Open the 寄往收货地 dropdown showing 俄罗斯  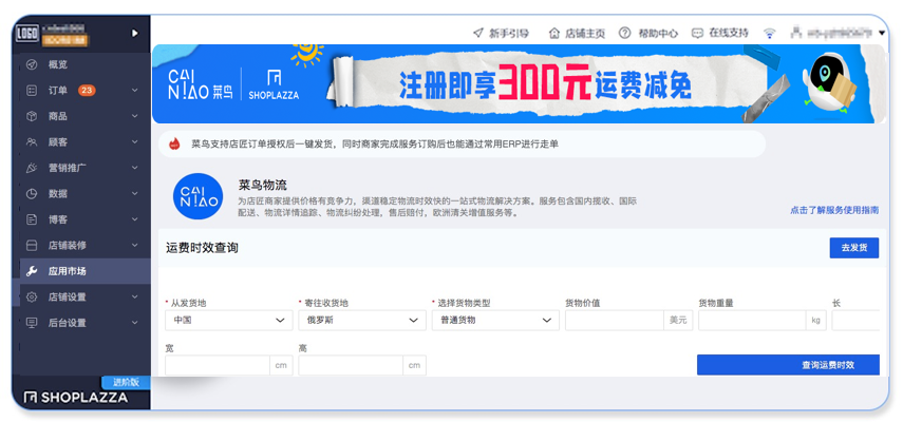(362, 320)
